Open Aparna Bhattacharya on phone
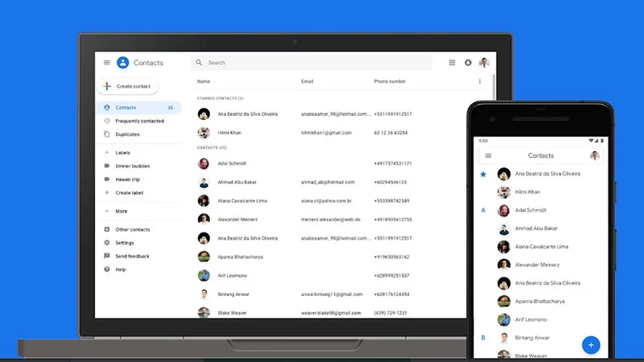This screenshot has width=644, height=362. point(540,301)
